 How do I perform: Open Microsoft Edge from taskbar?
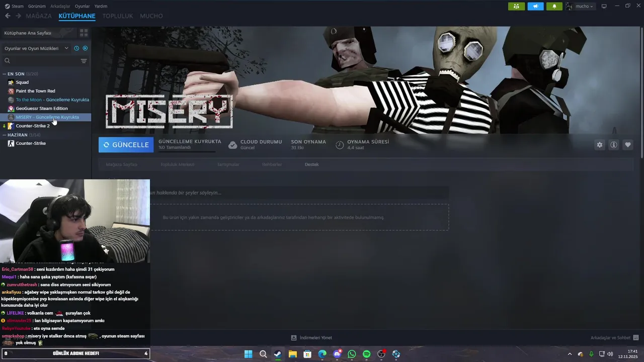[322, 354]
